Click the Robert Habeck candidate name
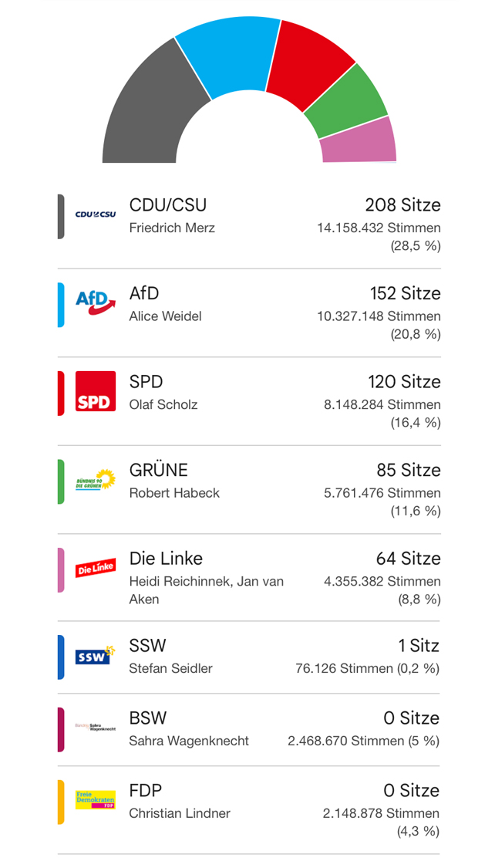 click(x=174, y=493)
